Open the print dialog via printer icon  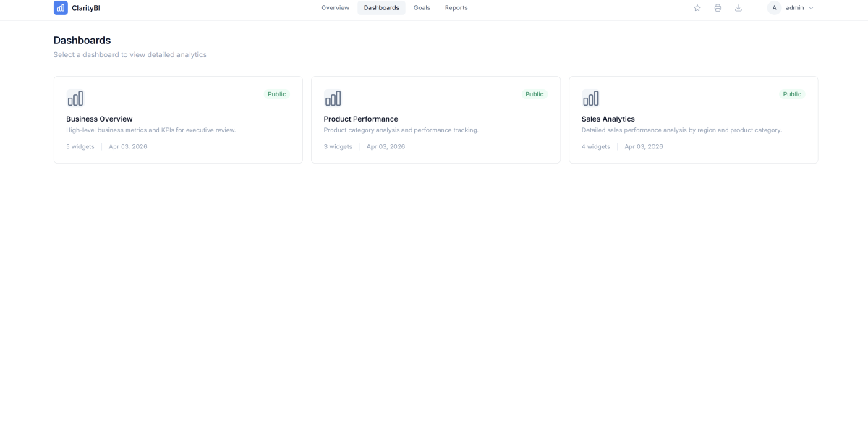pyautogui.click(x=718, y=7)
